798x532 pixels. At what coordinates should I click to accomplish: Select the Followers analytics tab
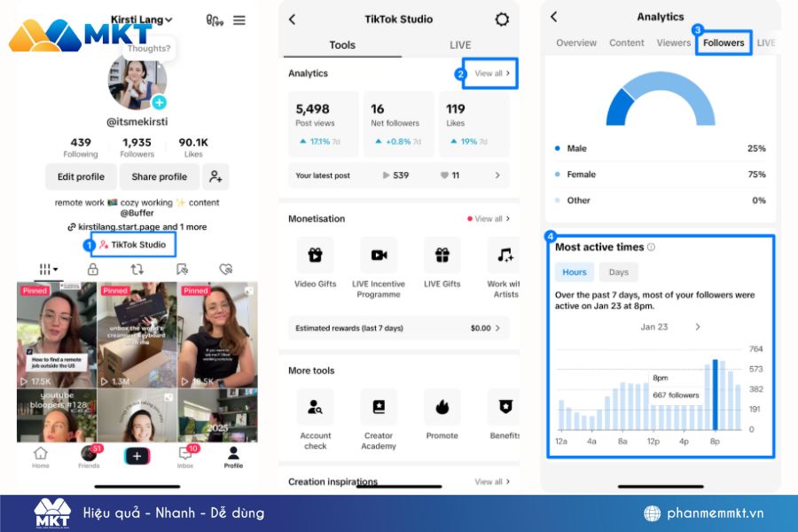724,43
